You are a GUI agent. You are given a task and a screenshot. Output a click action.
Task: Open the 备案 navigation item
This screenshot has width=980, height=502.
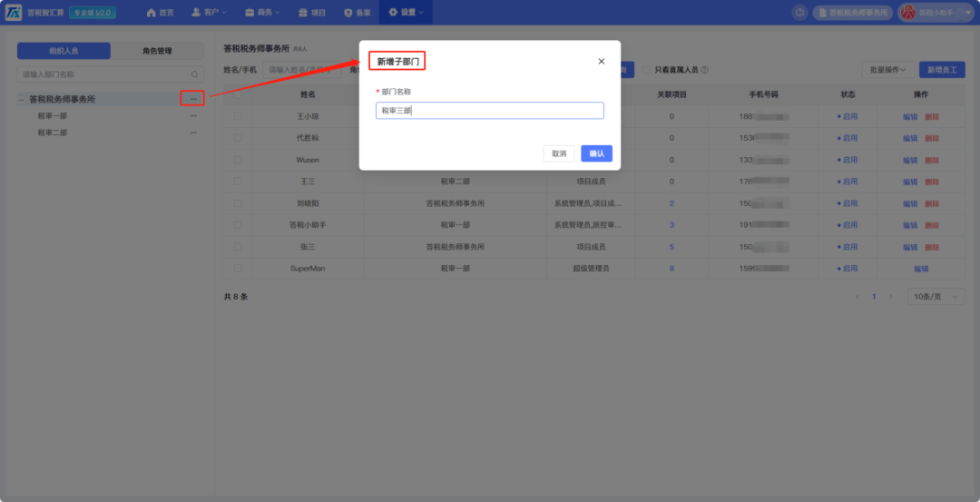tap(357, 13)
